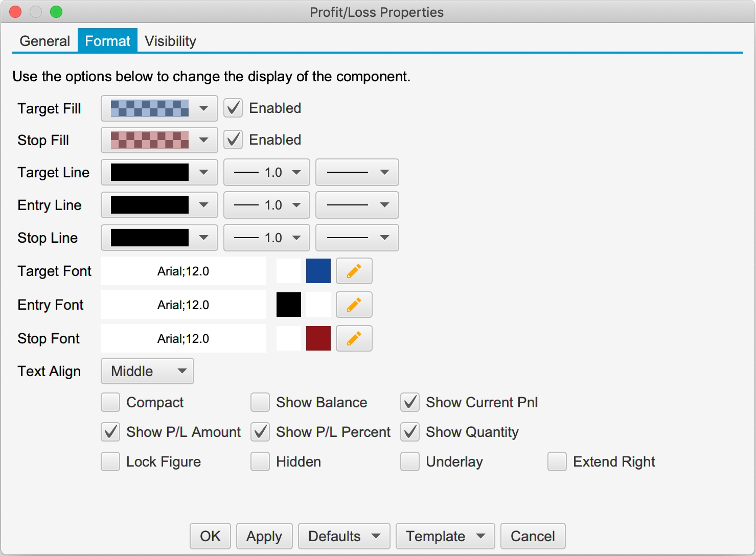Switch to the Visibility tab
Screen dimensions: 756x556
tap(170, 41)
